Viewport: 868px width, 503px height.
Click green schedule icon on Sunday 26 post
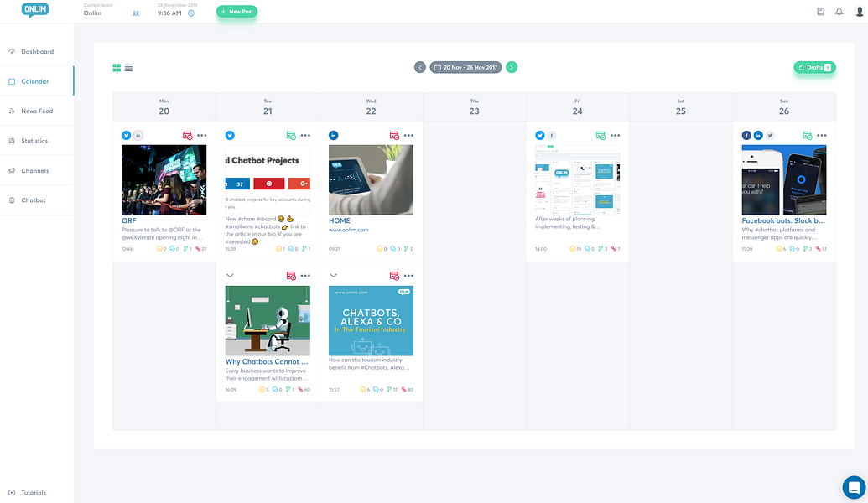click(x=808, y=136)
